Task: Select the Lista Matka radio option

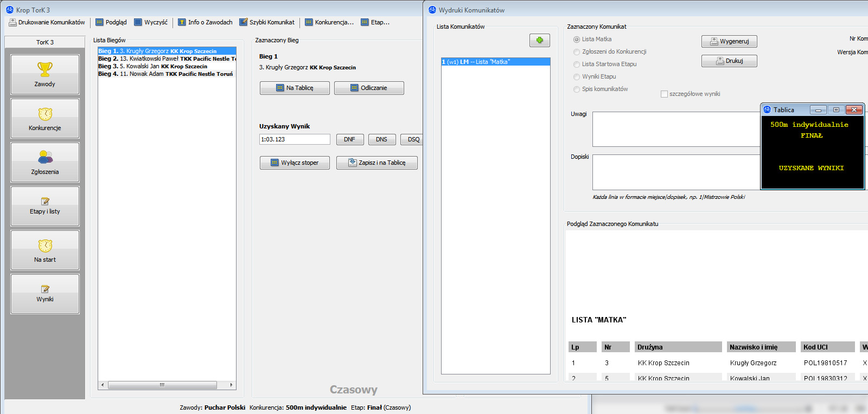Action: [577, 40]
